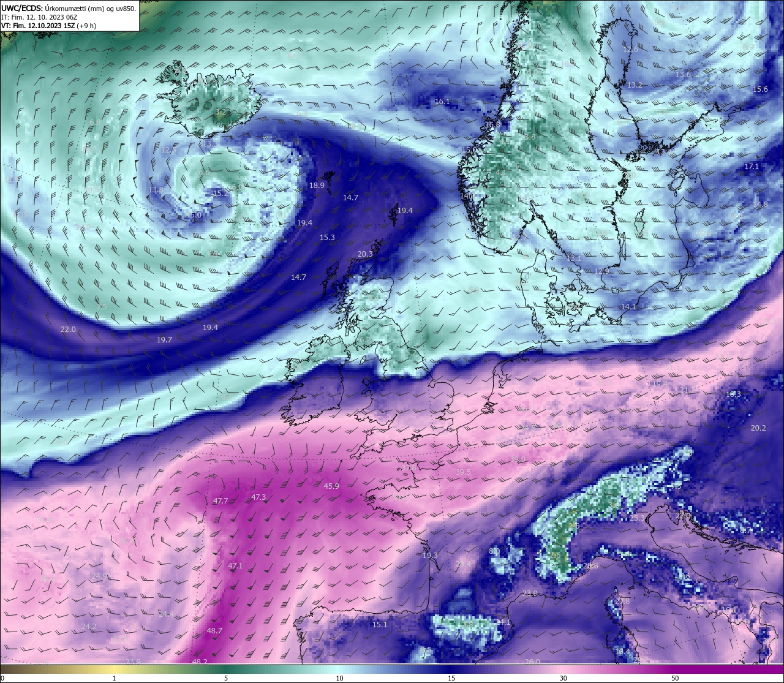Click the 39.5 value label
Viewport: 784px width, 683px height.
pos(463,472)
